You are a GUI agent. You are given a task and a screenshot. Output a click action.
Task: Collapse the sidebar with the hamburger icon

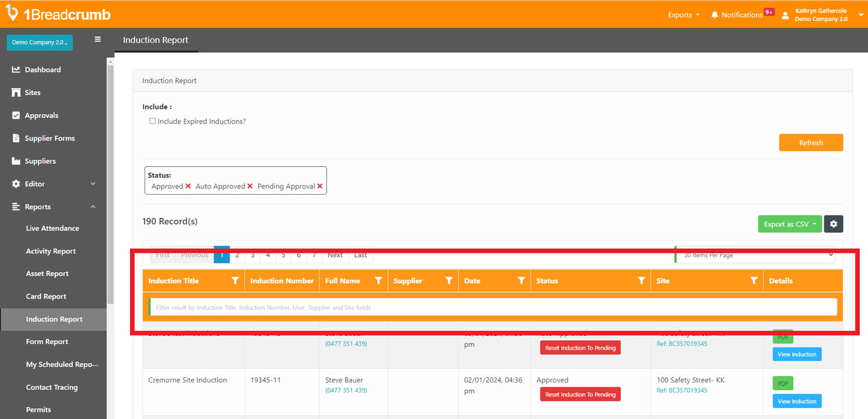[98, 38]
